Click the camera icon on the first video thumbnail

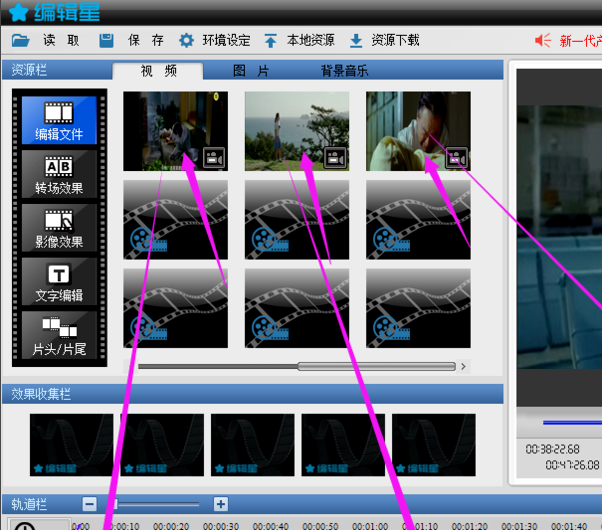(x=214, y=157)
